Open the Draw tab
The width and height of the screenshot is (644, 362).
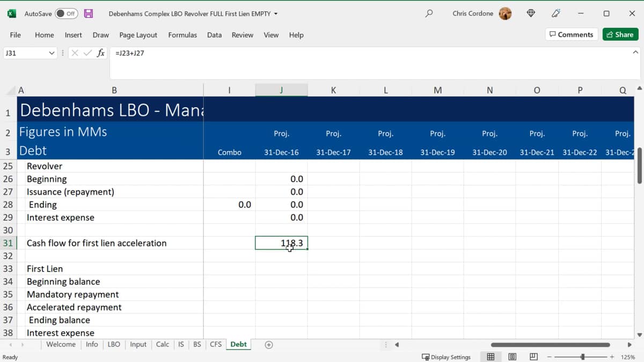click(101, 35)
